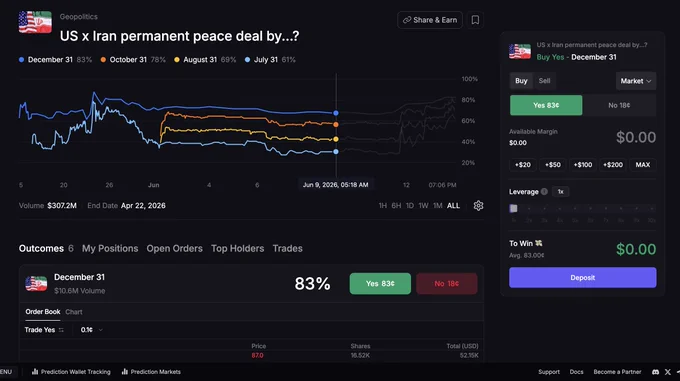Viewport: 680px width, 381px height.
Task: Click the Leverage info icon
Action: coord(544,192)
